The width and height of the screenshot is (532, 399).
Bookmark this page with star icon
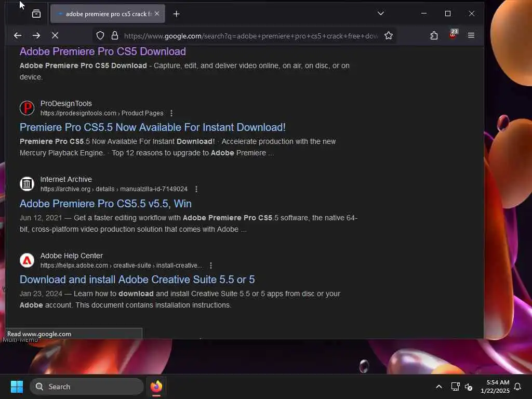pyautogui.click(x=389, y=36)
